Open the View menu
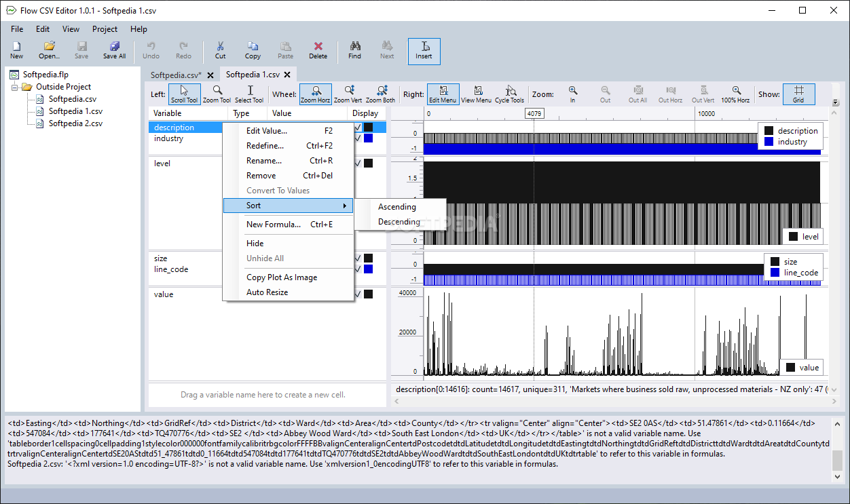Image resolution: width=850 pixels, height=504 pixels. [x=71, y=29]
